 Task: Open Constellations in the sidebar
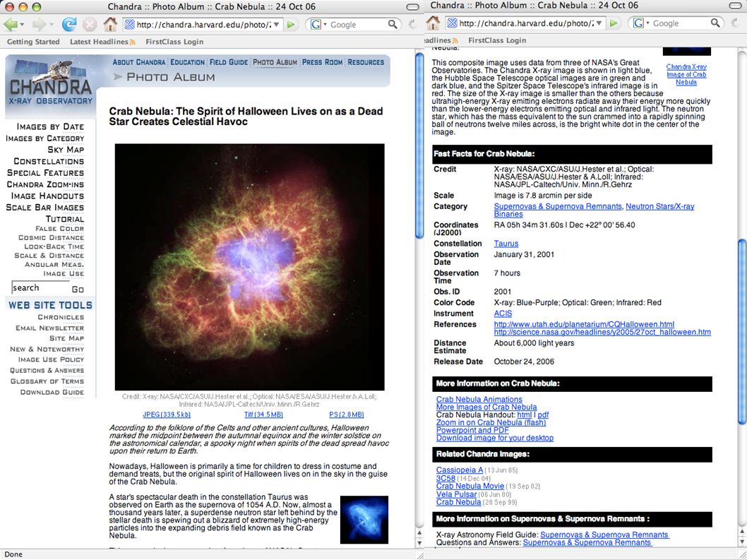49,161
